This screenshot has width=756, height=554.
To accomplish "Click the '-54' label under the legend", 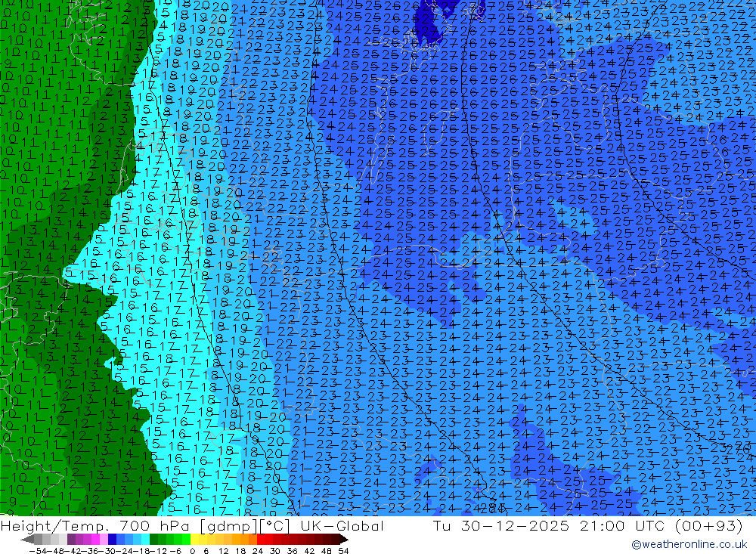I will [x=38, y=551].
